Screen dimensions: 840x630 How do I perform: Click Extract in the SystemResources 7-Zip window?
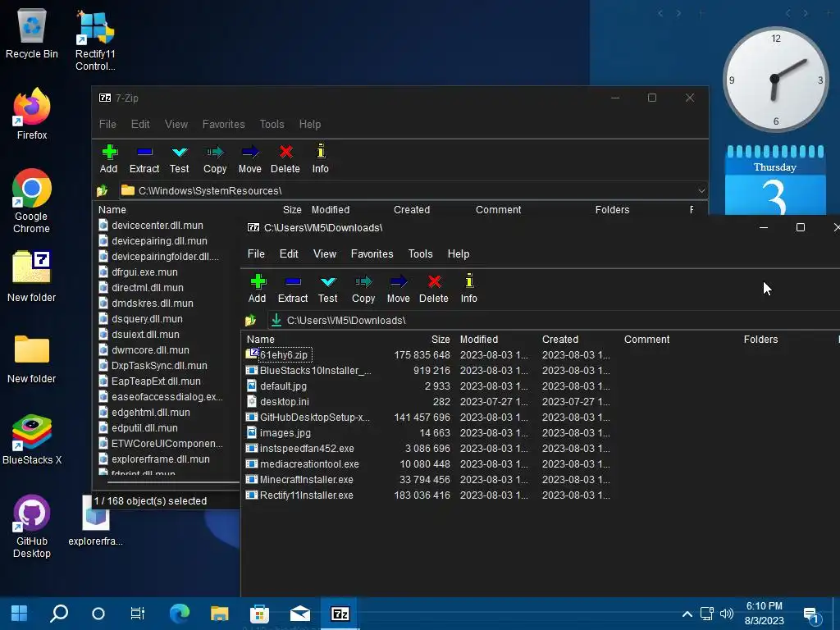(144, 159)
